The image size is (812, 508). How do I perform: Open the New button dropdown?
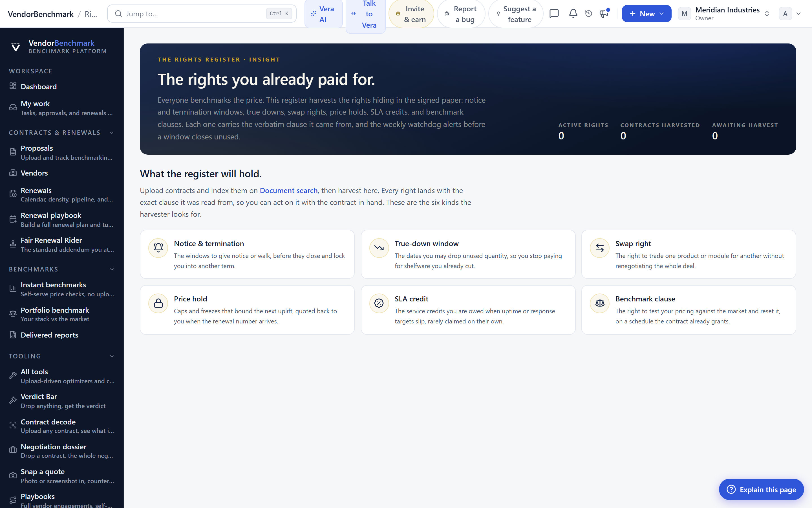point(646,14)
